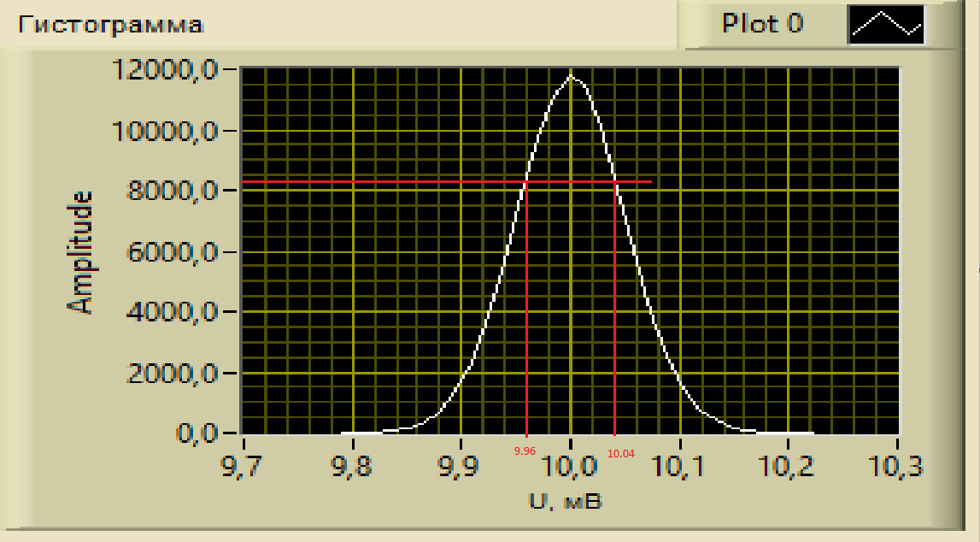This screenshot has height=542, width=980.
Task: Click the 12000,0 Amplitude axis maximum
Action: tap(164, 69)
